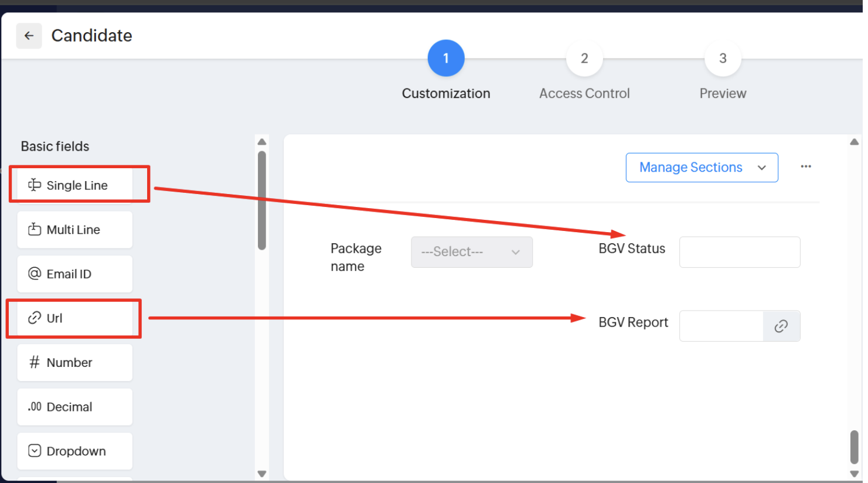Viewport: 868px width, 483px height.
Task: Select the Dropdown field icon
Action: 35,451
